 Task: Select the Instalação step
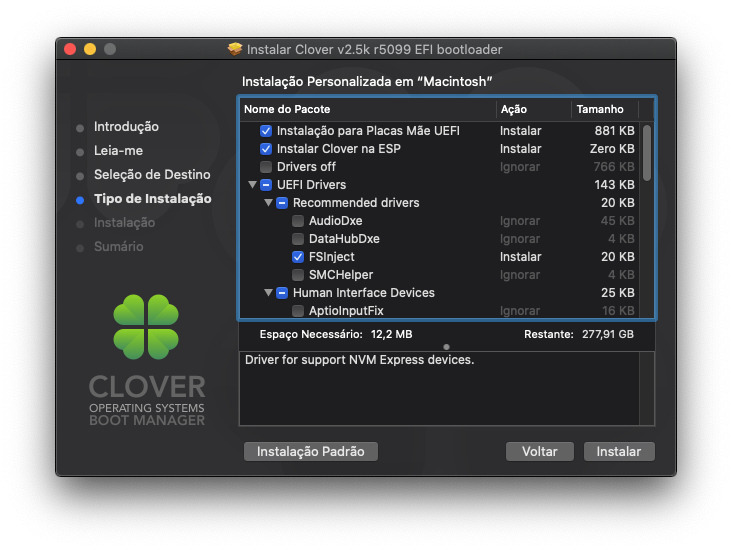pos(124,223)
